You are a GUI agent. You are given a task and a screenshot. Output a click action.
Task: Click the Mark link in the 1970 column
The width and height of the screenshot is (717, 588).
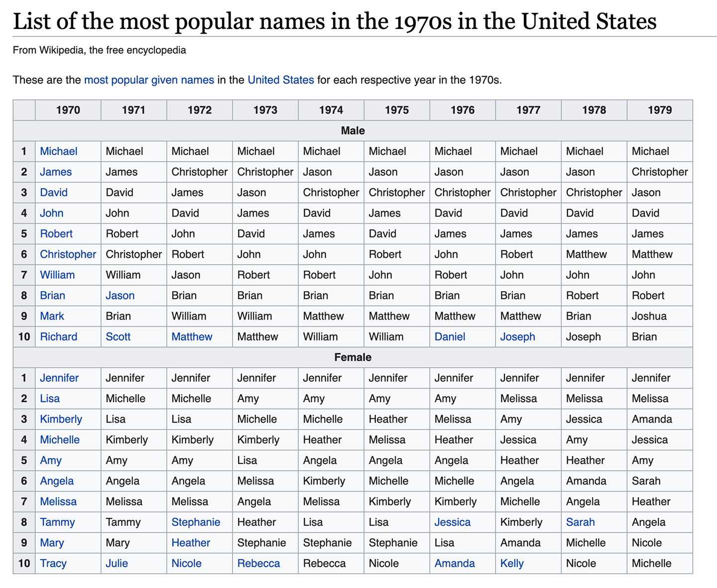click(x=52, y=316)
